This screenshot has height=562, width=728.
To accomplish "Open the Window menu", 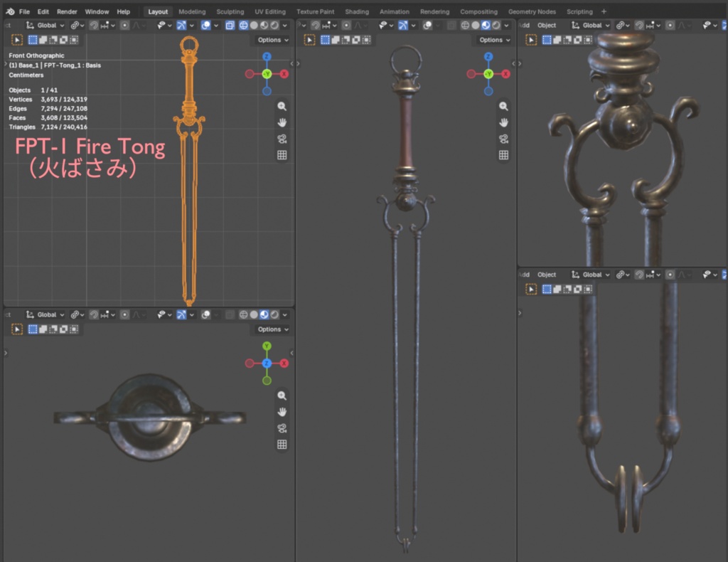I will click(97, 11).
